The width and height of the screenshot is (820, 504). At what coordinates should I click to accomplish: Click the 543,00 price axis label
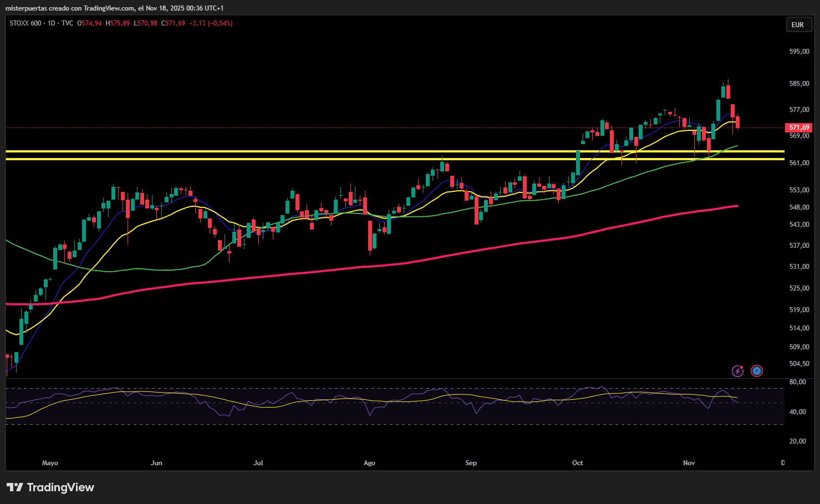pos(799,225)
